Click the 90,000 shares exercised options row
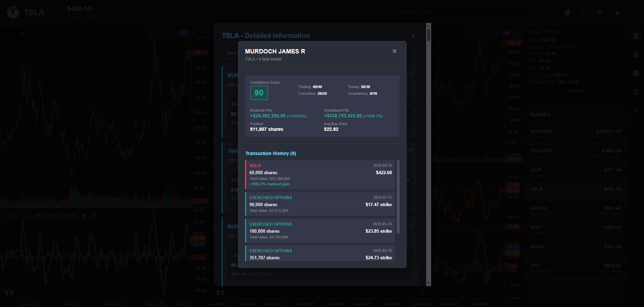Viewport: 644px width, 307px height. point(320,204)
